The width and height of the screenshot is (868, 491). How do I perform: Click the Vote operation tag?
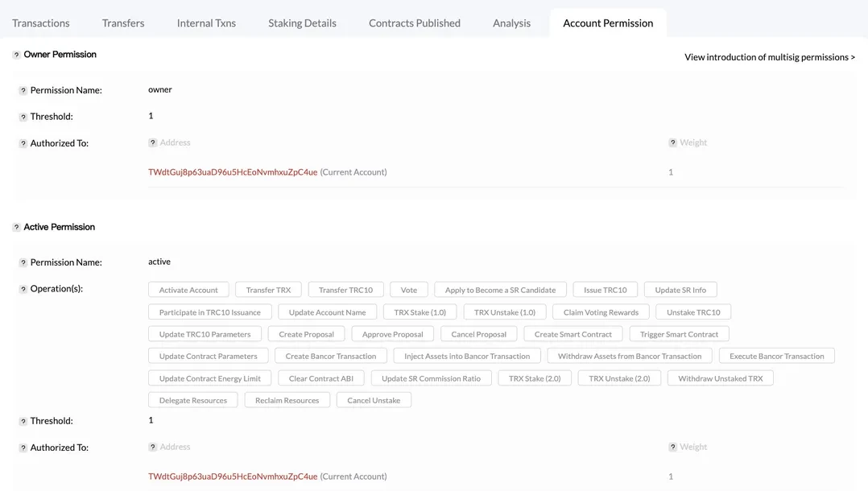click(x=409, y=290)
